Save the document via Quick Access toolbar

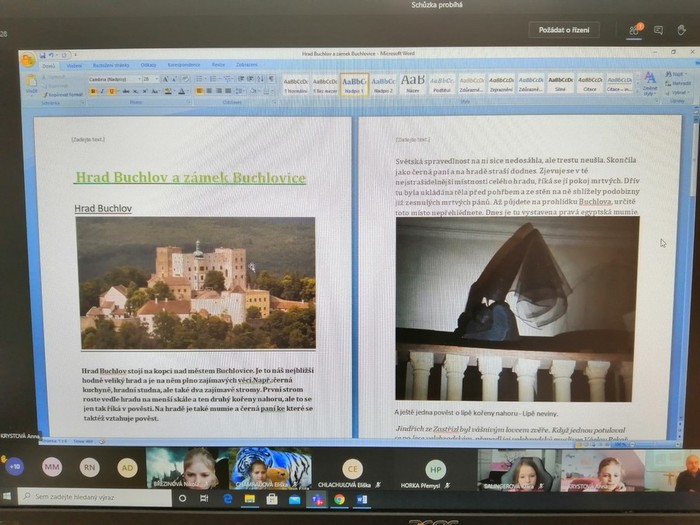click(43, 55)
